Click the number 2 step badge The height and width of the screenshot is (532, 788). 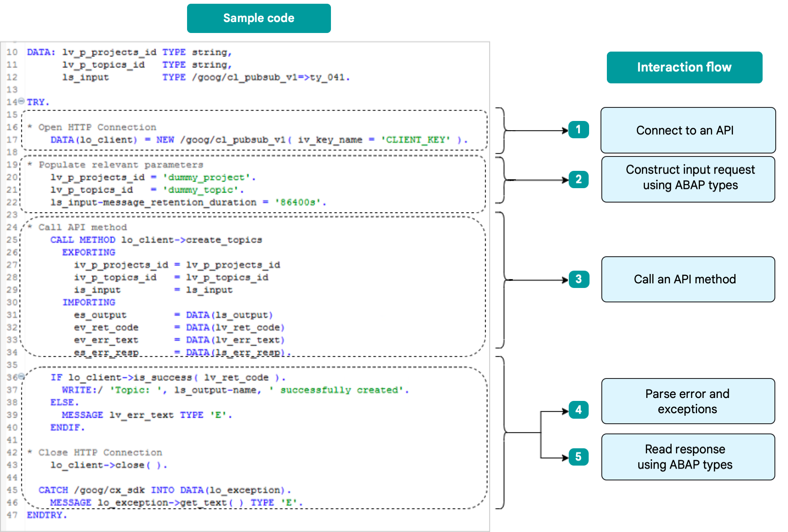pos(578,179)
